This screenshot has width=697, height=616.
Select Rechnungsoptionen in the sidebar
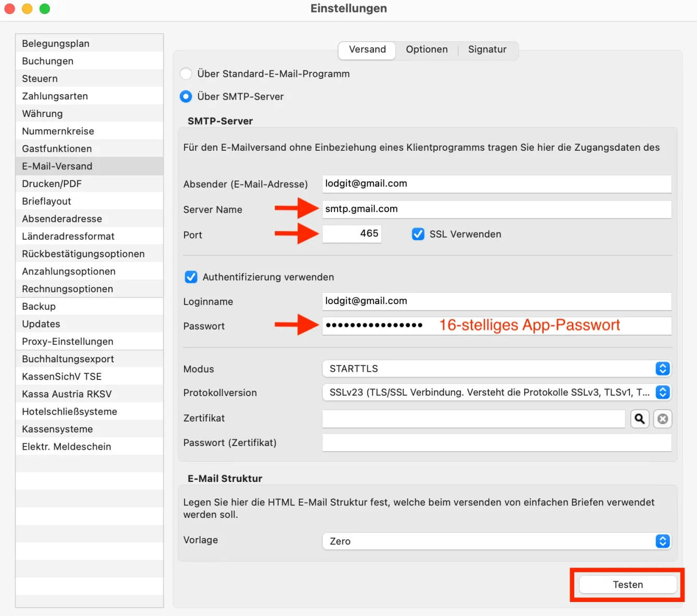[x=89, y=289]
